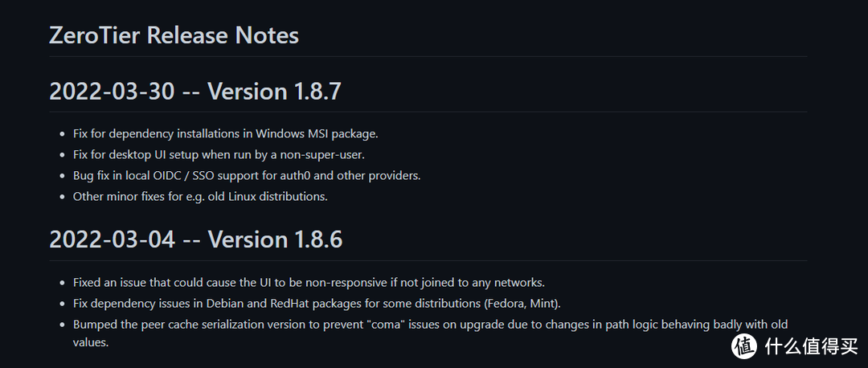The height and width of the screenshot is (368, 868).
Task: Click the Windows MSI package fix line
Action: 225,133
